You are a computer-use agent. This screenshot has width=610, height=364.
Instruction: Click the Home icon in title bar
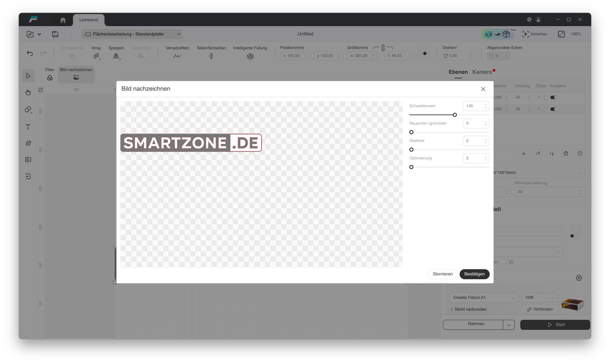[x=63, y=20]
